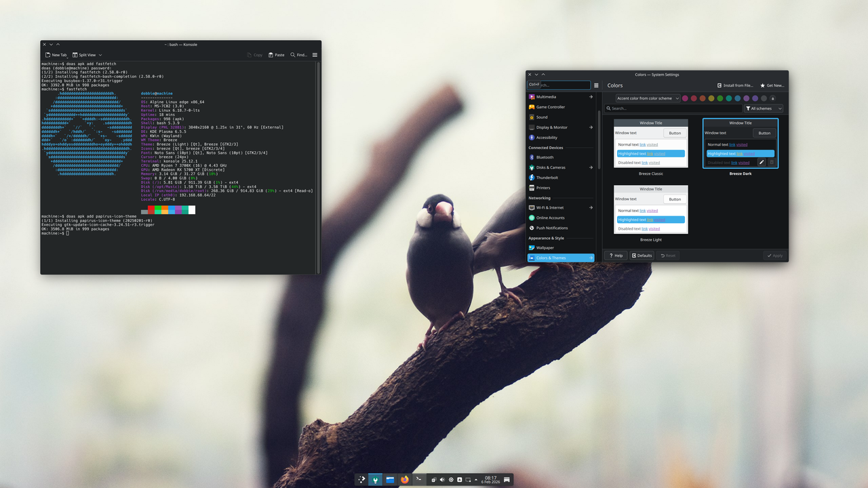
Task: Click Install from File button
Action: 735,85
